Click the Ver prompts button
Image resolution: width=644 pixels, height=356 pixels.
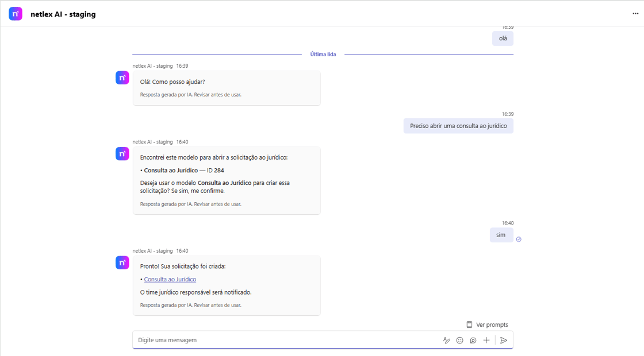point(488,324)
